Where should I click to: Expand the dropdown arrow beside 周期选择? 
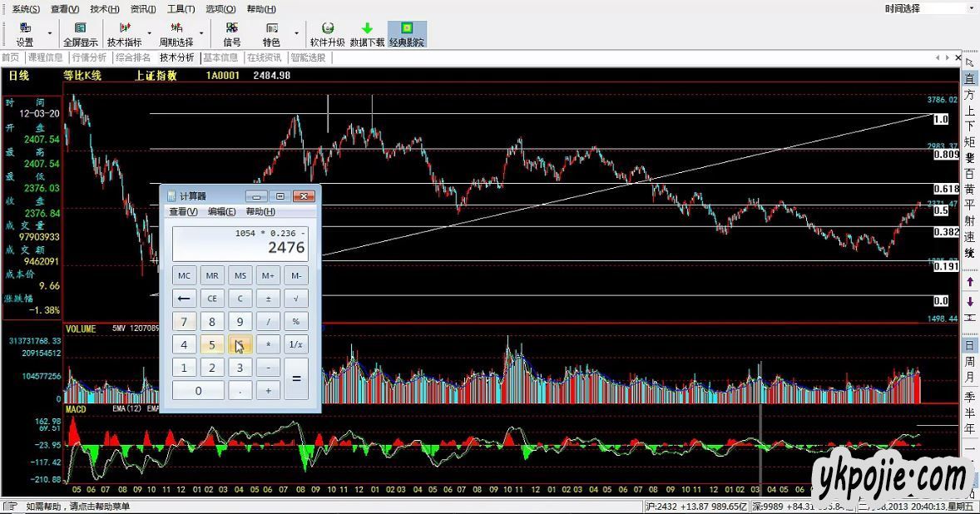coord(201,35)
